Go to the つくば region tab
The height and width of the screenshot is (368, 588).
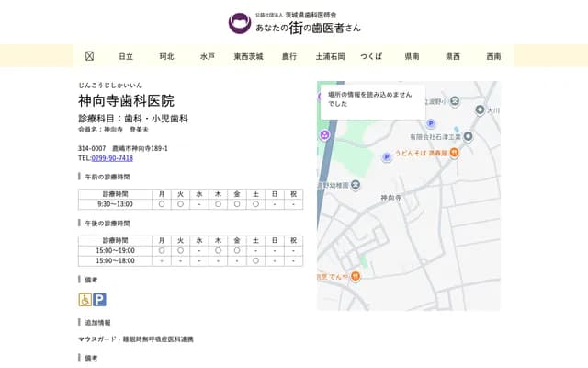tap(371, 56)
